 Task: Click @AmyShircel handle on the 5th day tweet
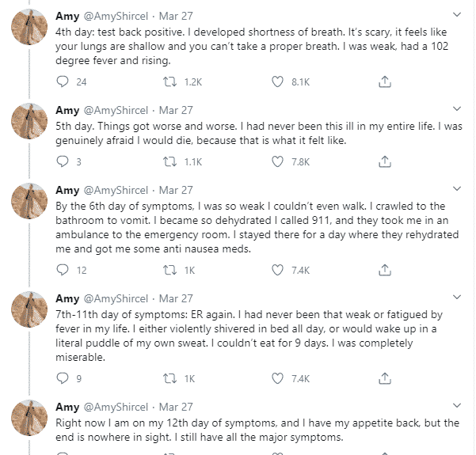(116, 110)
